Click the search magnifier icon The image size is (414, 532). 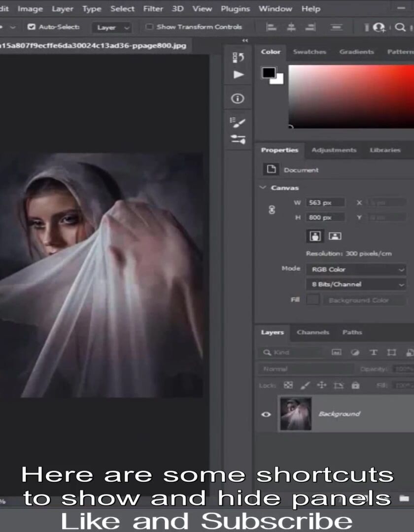[400, 27]
